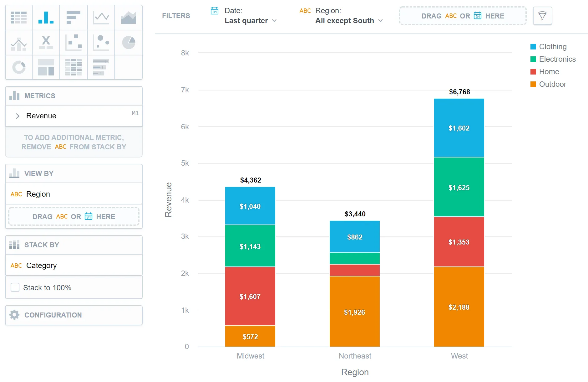588x382 pixels.
Task: Select the pie chart visualization
Action: tap(129, 43)
